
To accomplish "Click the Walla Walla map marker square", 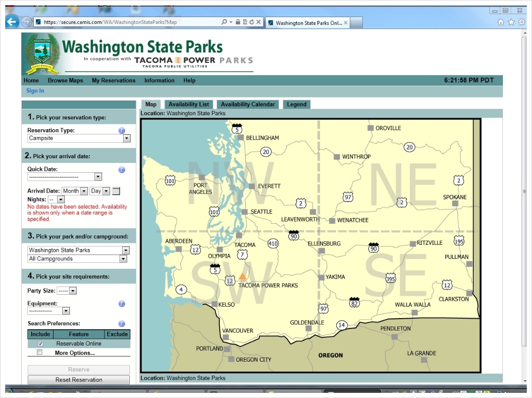I will pos(415,312).
